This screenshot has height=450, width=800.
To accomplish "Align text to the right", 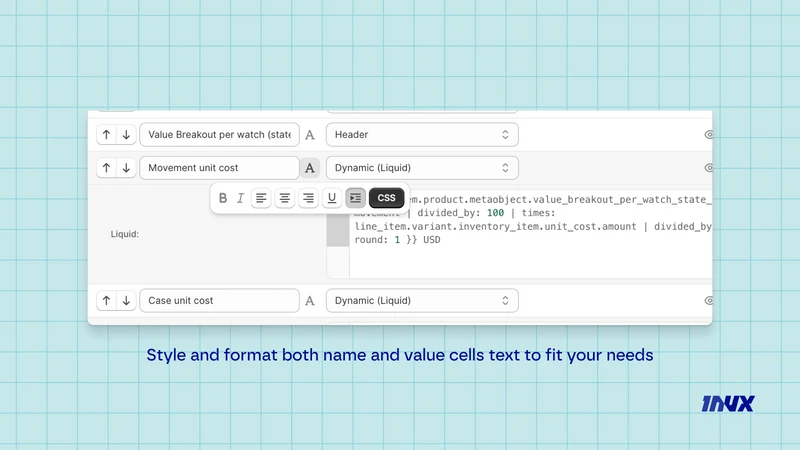I will [x=308, y=198].
